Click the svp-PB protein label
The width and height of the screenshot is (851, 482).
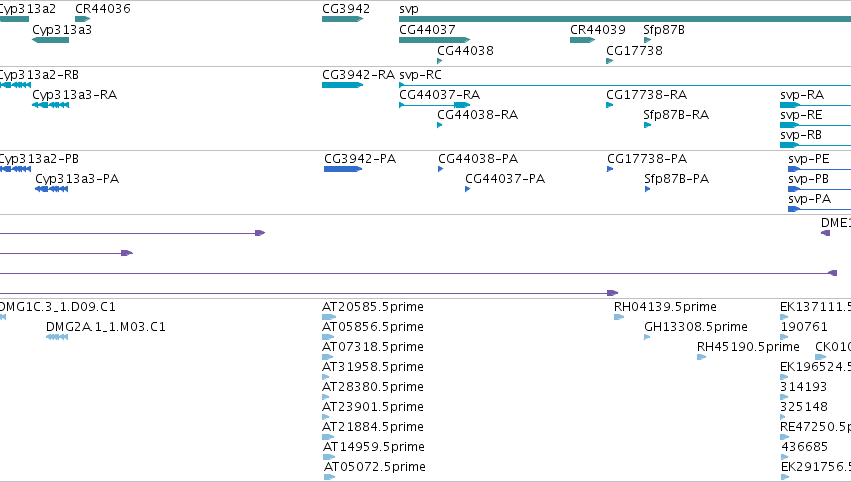[x=808, y=179]
